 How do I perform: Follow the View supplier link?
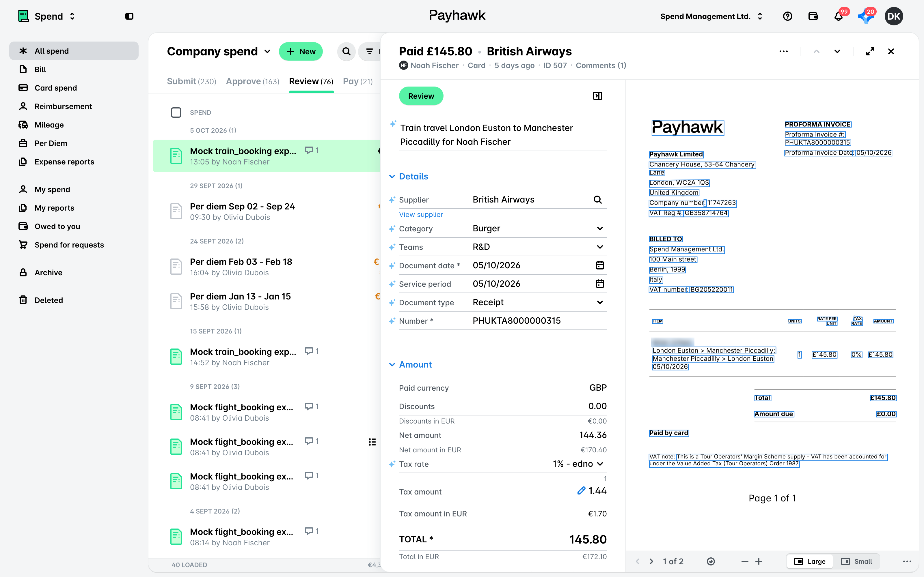coord(421,214)
